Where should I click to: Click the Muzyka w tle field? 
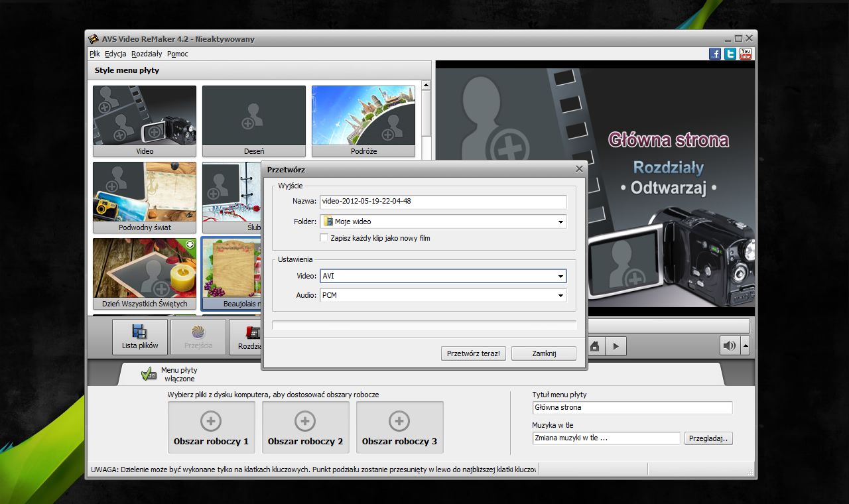(x=606, y=438)
